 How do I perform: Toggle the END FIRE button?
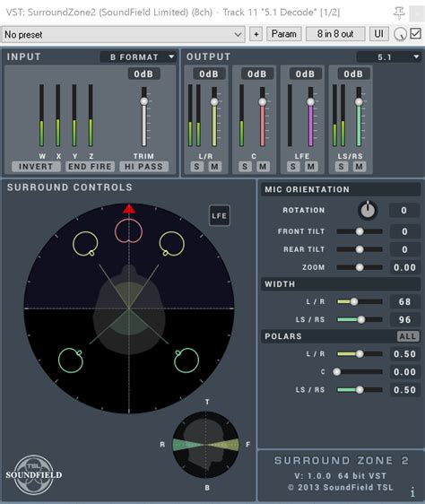point(90,167)
